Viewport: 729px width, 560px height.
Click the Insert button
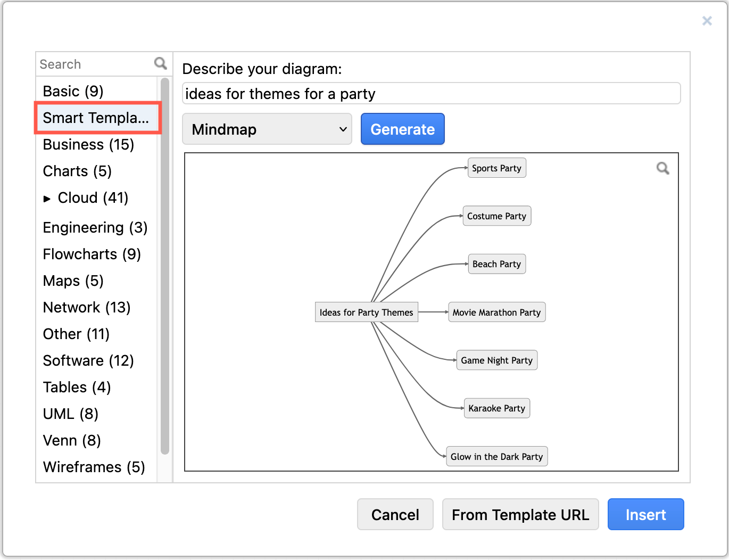[645, 514]
